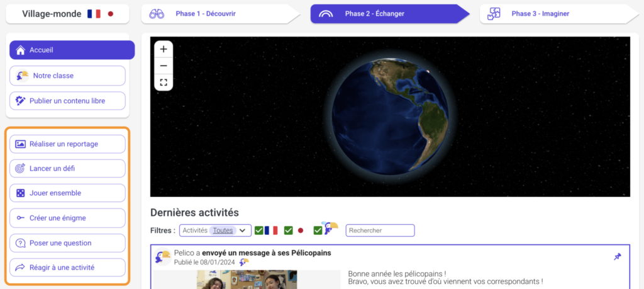Click the zoom in plus button on map
The width and height of the screenshot is (644, 289).
pyautogui.click(x=164, y=49)
